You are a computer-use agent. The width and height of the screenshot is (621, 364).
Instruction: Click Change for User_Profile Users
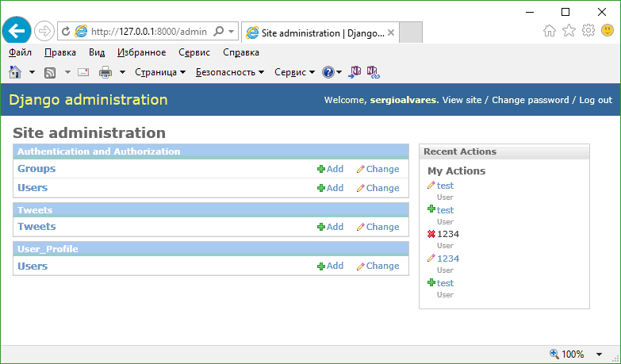coord(378,266)
